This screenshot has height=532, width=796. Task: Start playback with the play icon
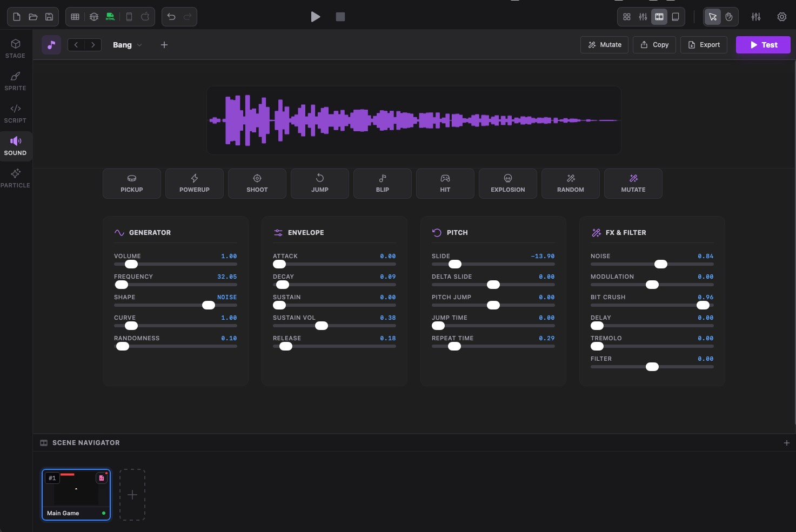pyautogui.click(x=316, y=17)
